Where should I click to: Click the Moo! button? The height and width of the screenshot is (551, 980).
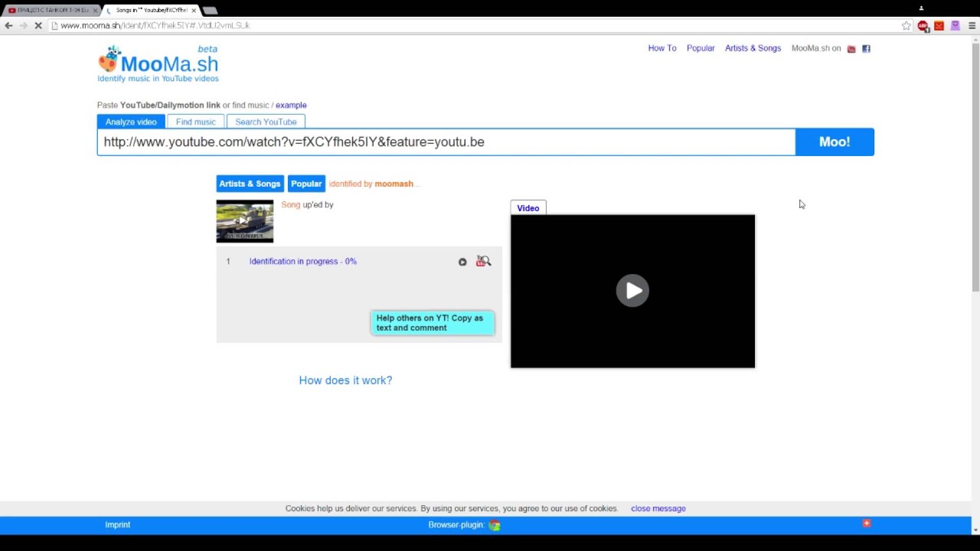tap(835, 142)
